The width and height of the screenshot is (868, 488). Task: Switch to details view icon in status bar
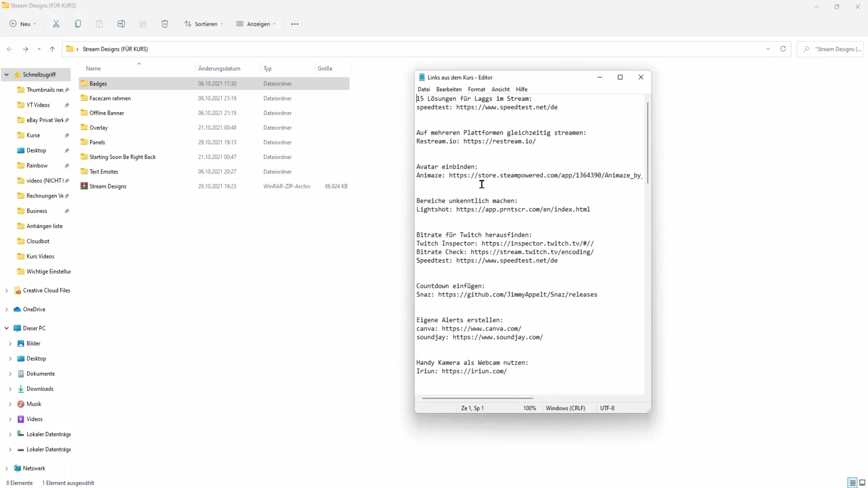[x=853, y=483]
